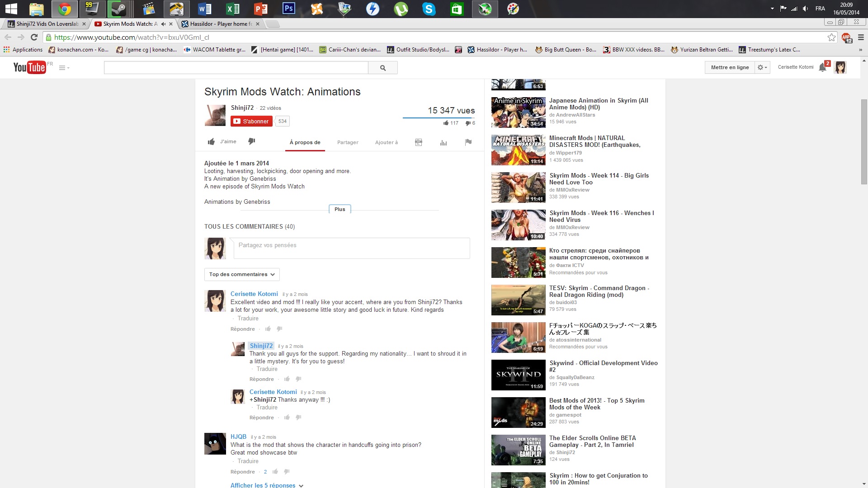Expand description with the Plus button

point(340,209)
